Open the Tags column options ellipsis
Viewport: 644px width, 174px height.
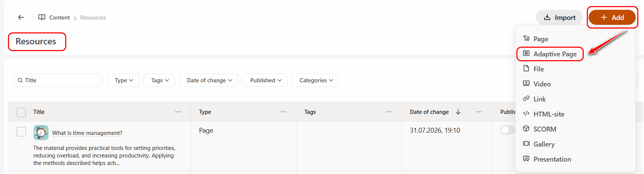pyautogui.click(x=389, y=112)
